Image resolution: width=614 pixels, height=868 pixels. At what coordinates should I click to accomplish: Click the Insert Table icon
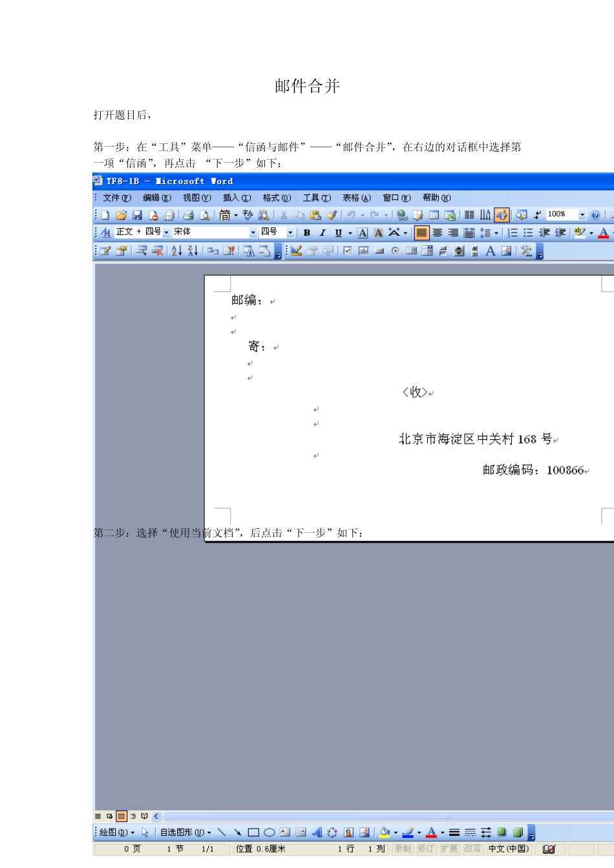click(434, 215)
